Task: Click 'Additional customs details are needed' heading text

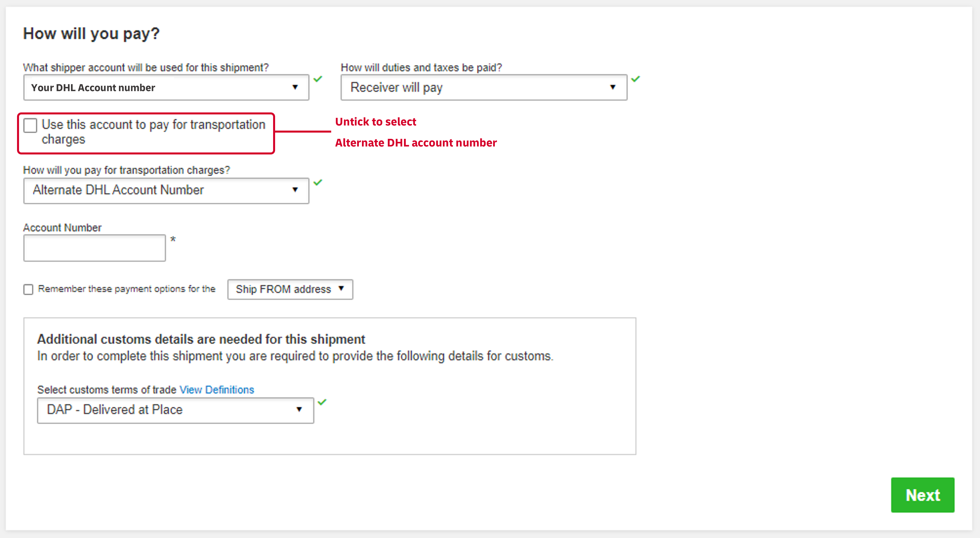Action: click(x=201, y=339)
